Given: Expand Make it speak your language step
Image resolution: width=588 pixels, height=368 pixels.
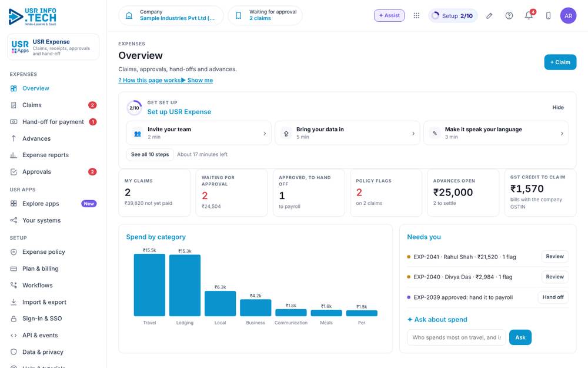Looking at the screenshot, I should (496, 133).
